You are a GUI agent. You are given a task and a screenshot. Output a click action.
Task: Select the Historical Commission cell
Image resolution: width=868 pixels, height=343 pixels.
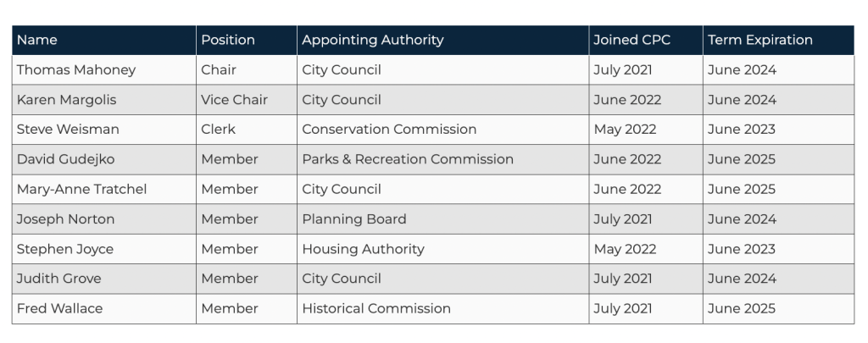(x=376, y=308)
